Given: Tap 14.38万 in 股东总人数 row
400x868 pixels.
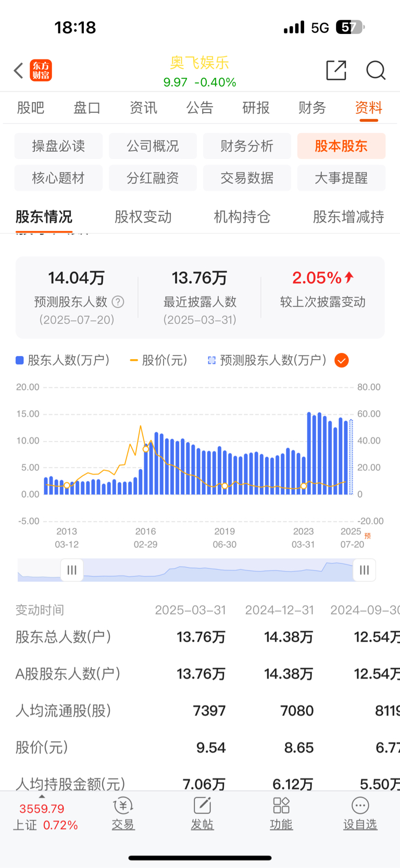Looking at the screenshot, I should [x=289, y=637].
